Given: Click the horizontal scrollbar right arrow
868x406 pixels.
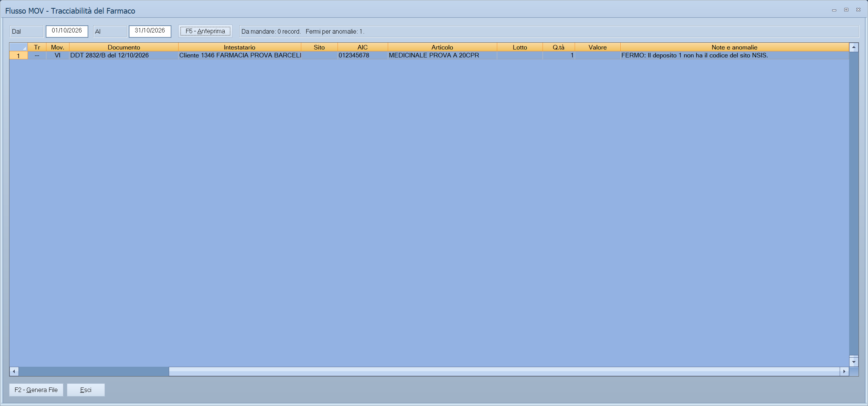Looking at the screenshot, I should coord(844,371).
